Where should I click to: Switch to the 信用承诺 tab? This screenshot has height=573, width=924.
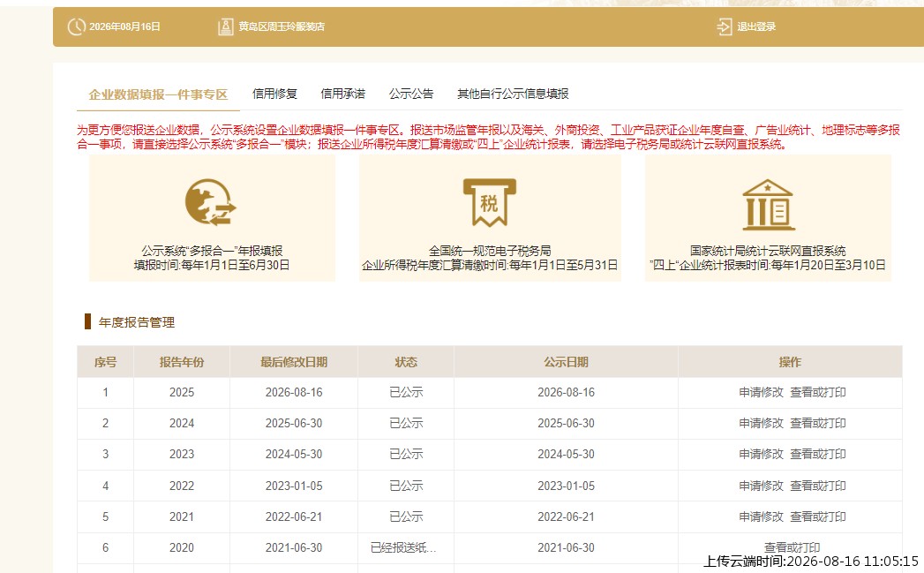pos(343,94)
